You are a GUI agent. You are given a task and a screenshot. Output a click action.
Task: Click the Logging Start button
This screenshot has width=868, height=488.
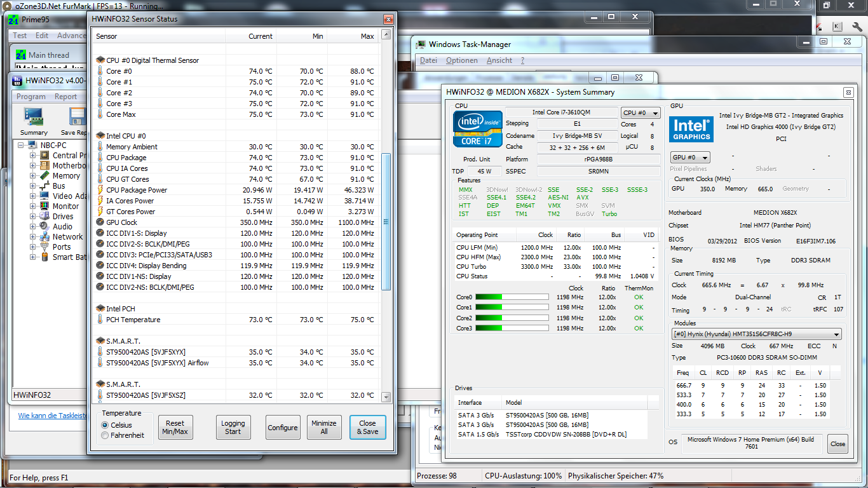point(233,428)
